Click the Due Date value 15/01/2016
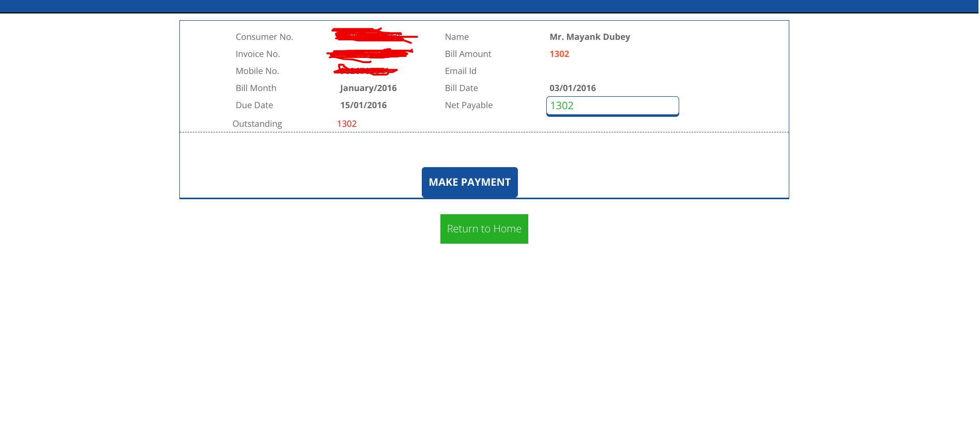 tap(363, 105)
